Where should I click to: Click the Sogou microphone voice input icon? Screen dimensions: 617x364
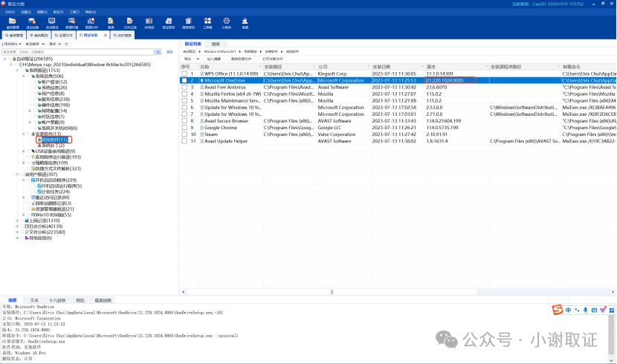(586, 311)
